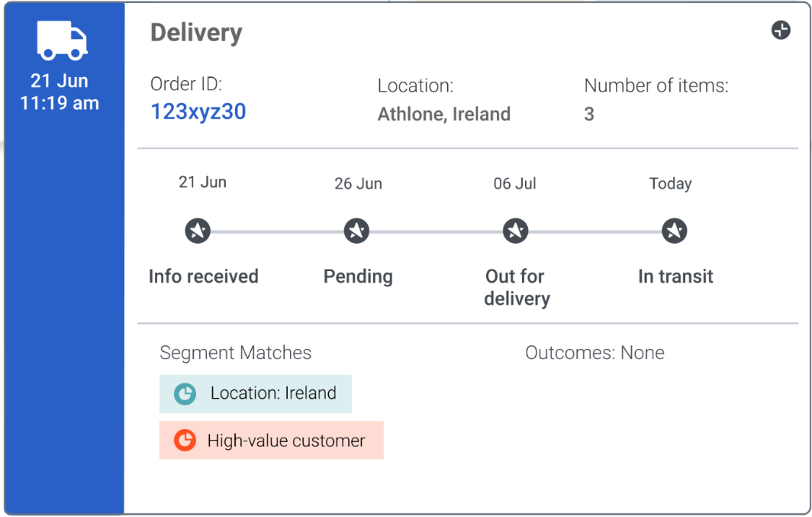Click the Outcomes: None text
812x517 pixels.
pyautogui.click(x=594, y=353)
